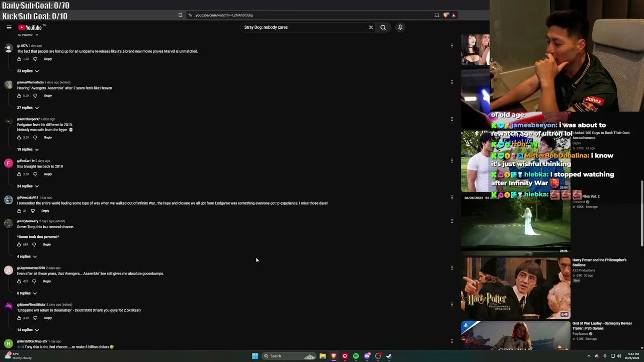Image resolution: width=644 pixels, height=362 pixels.
Task: Expand the 37 replies thread
Action: (x=28, y=108)
